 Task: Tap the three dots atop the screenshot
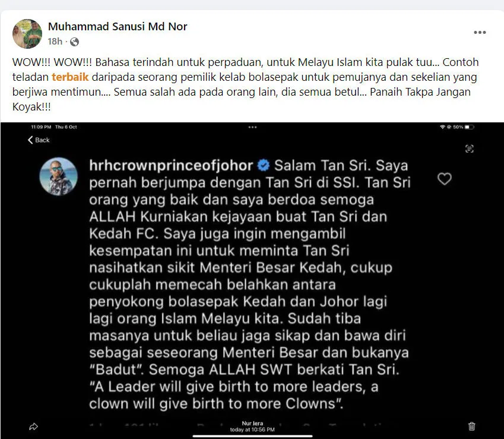pos(252,127)
